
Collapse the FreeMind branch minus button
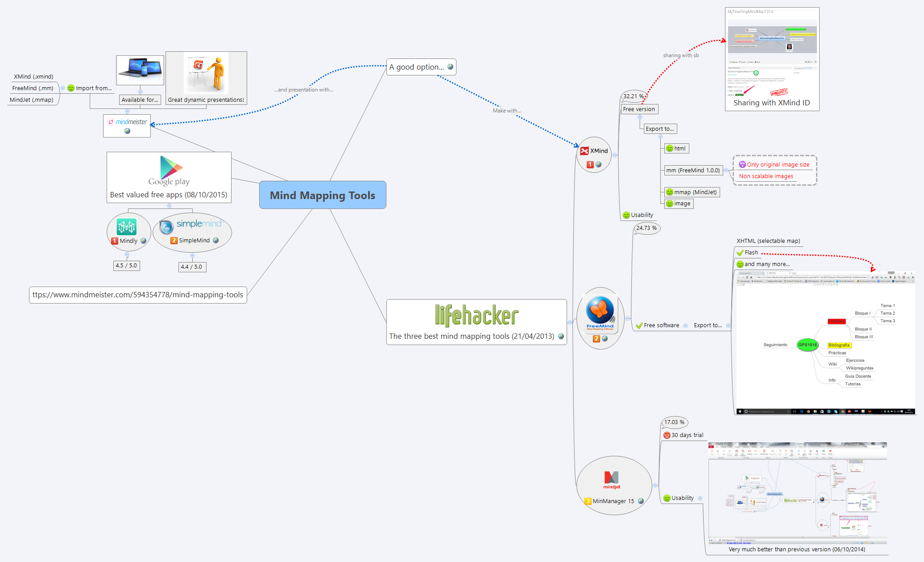click(627, 318)
